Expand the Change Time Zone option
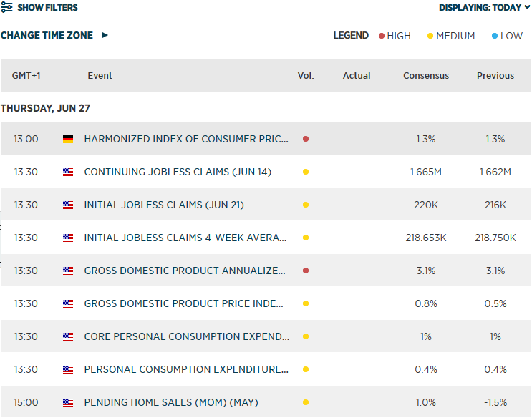The width and height of the screenshot is (532, 418). (54, 35)
